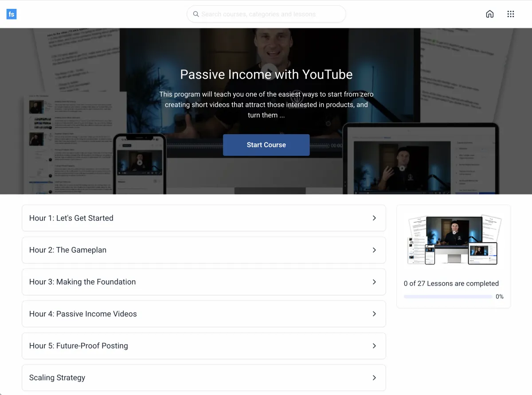Click the lesson progress bar

click(x=448, y=297)
